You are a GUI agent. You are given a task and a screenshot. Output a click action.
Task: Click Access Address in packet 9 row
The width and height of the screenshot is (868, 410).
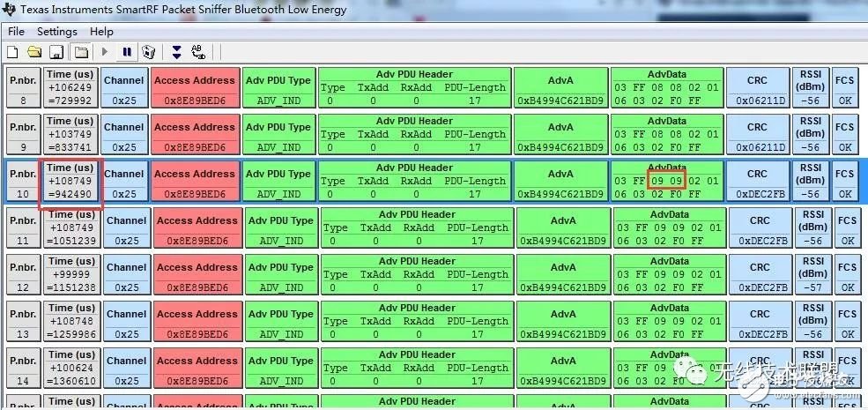[195, 134]
